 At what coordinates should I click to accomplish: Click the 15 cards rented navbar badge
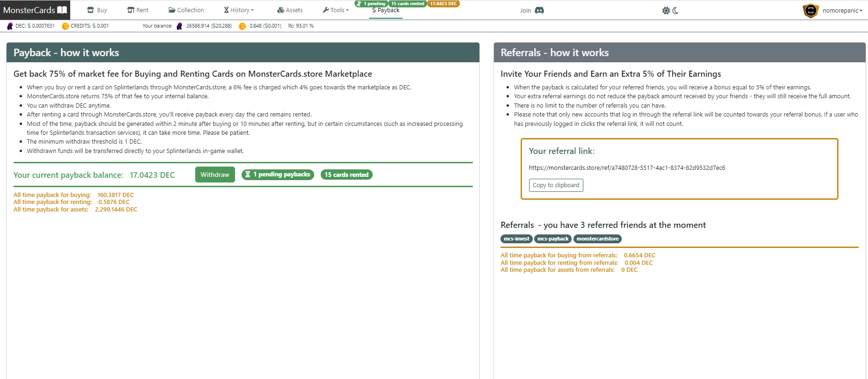tap(407, 4)
